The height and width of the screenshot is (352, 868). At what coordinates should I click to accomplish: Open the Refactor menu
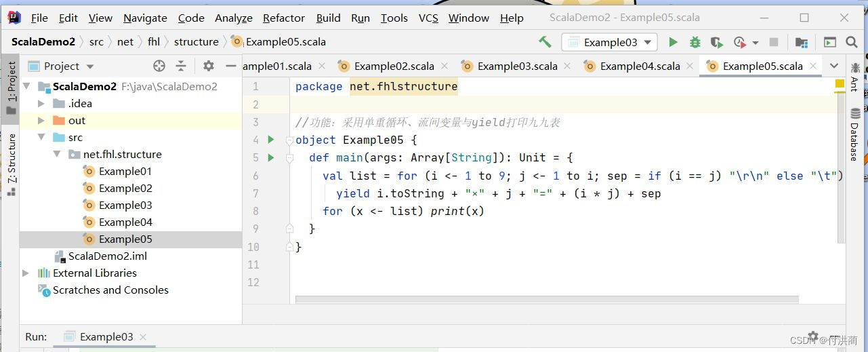pyautogui.click(x=283, y=18)
